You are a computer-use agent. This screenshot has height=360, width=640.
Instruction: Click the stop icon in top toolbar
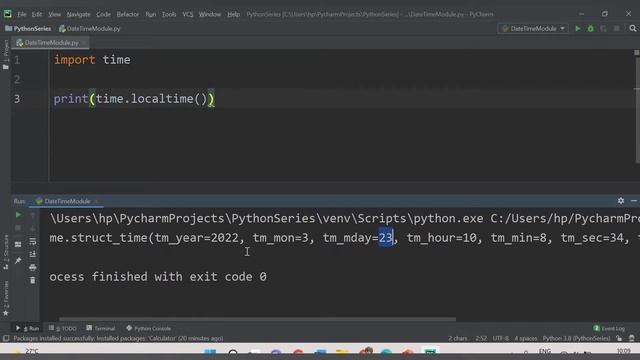click(616, 29)
